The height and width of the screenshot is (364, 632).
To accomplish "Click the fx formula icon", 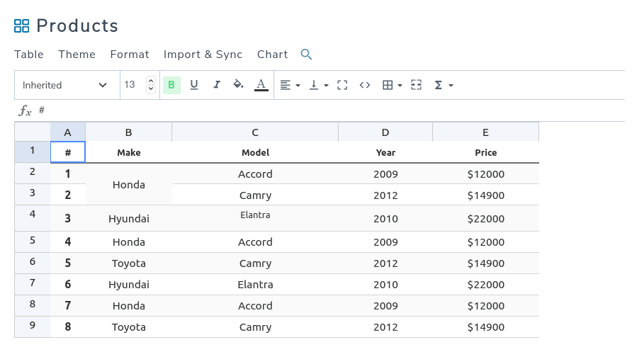I will 25,110.
